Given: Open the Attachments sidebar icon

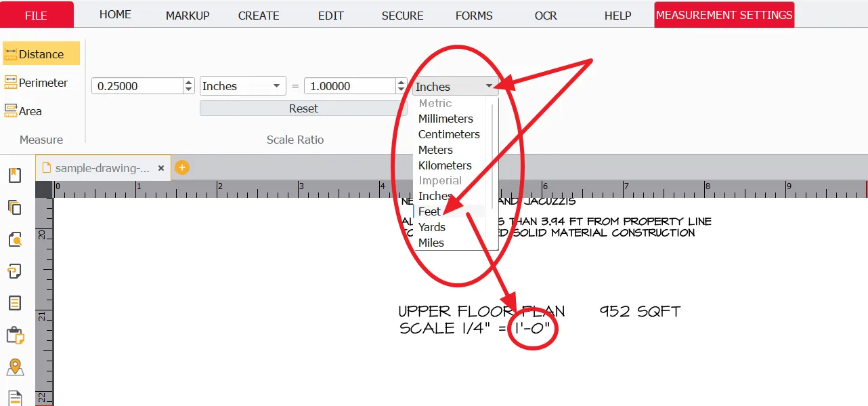Looking at the screenshot, I should pos(15,271).
